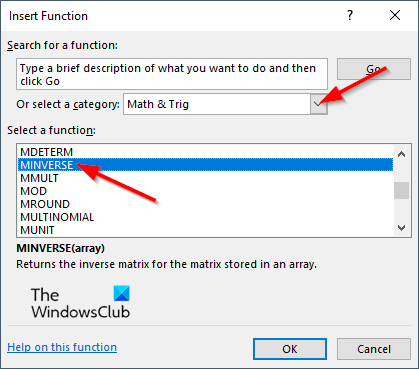Confirm with the OK button
Image resolution: width=419 pixels, height=369 pixels.
(290, 349)
